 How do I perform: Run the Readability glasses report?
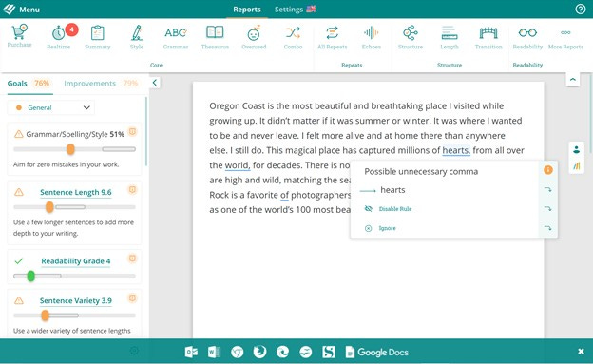pyautogui.click(x=527, y=37)
